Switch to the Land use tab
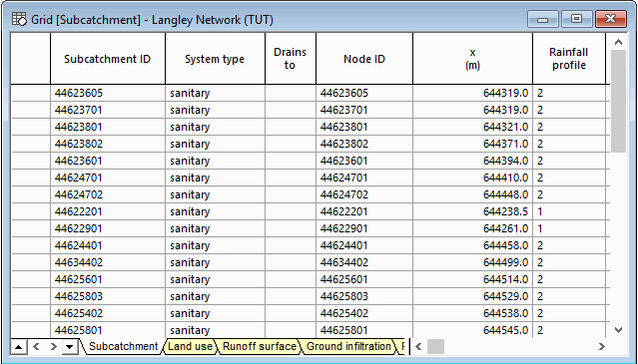The image size is (638, 364). coord(190,346)
